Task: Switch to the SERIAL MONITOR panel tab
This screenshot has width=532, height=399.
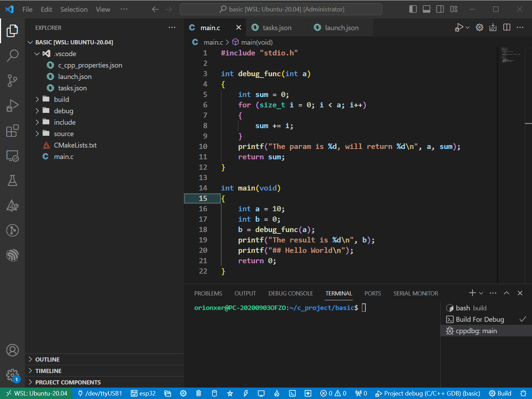Action: click(416, 293)
